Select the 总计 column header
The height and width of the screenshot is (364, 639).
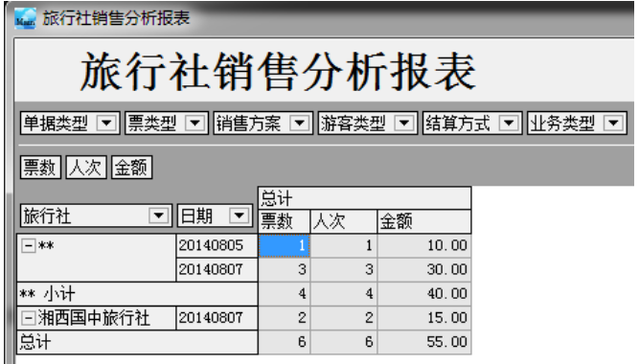pyautogui.click(x=365, y=198)
